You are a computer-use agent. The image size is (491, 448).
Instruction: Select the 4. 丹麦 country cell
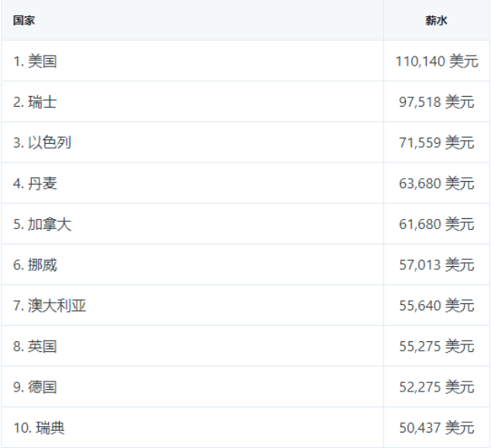click(35, 183)
